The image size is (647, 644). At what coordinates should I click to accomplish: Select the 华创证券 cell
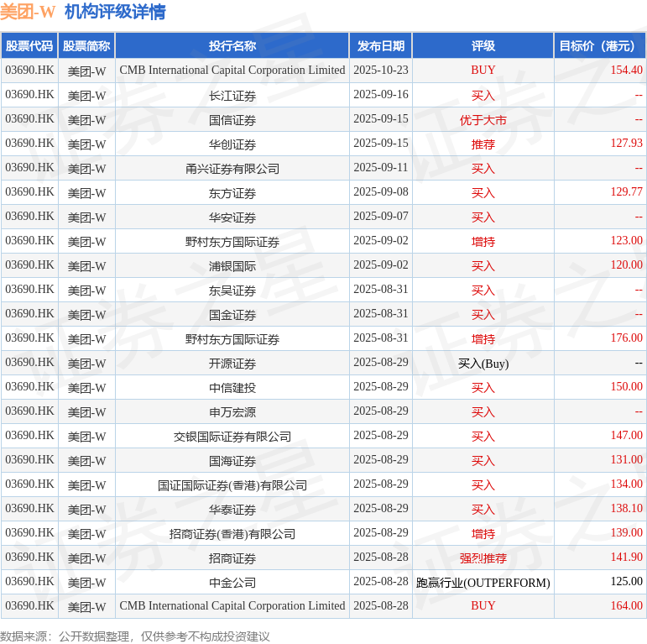tap(232, 144)
